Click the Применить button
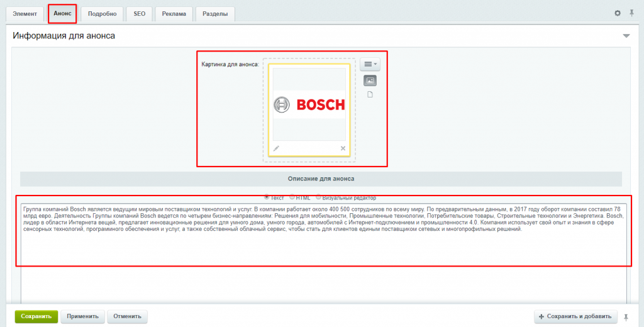Screen dimensions: 644x327 82,316
